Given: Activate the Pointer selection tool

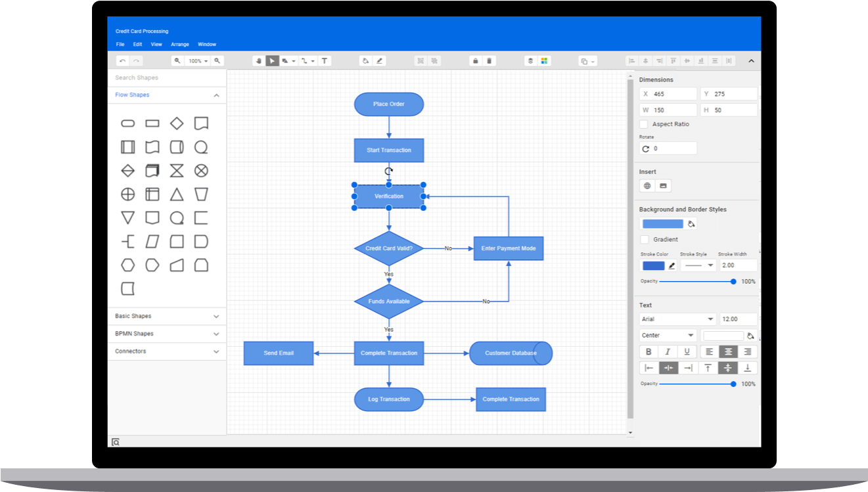Looking at the screenshot, I should [272, 60].
